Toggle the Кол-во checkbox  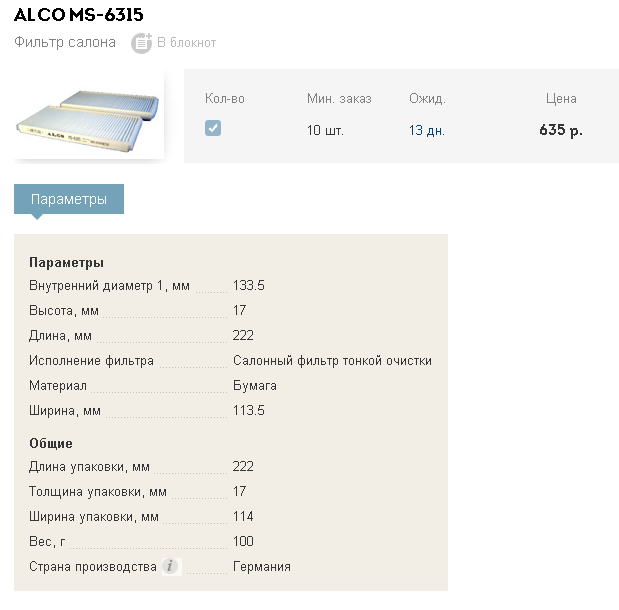click(213, 128)
